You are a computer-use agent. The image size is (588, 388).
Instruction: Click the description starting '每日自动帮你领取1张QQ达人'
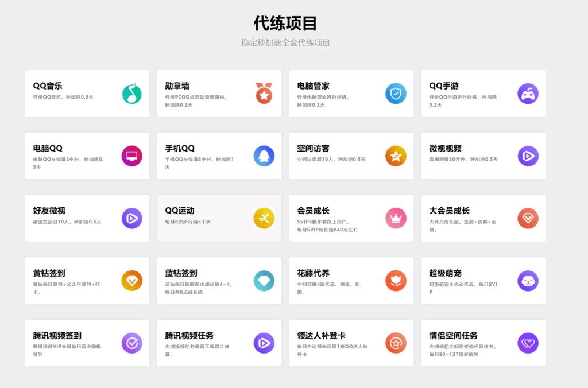click(x=332, y=351)
